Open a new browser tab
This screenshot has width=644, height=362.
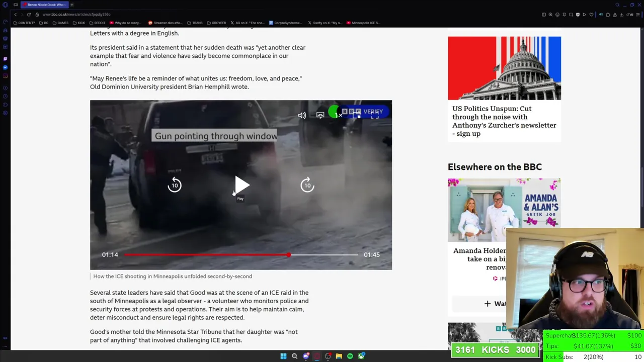pos(72,5)
